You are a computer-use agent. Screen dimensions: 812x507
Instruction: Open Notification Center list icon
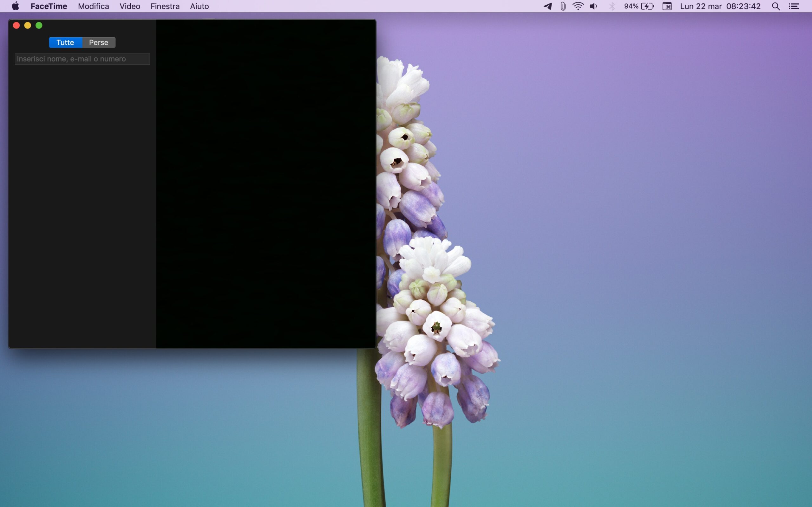[x=794, y=6]
